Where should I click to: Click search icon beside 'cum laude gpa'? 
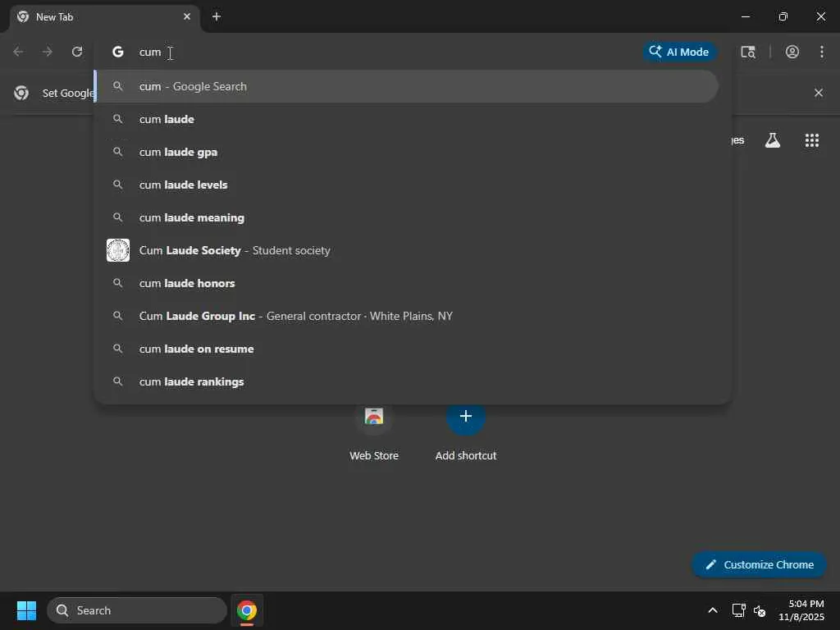coord(118,152)
